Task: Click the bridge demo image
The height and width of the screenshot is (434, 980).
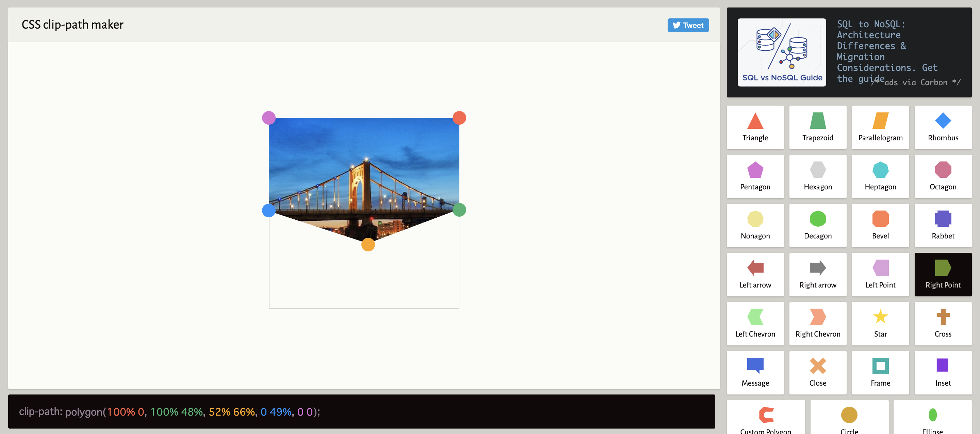Action: point(364,171)
